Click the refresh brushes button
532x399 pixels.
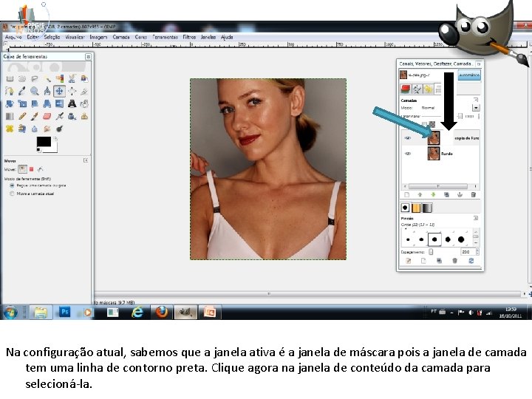471,261
